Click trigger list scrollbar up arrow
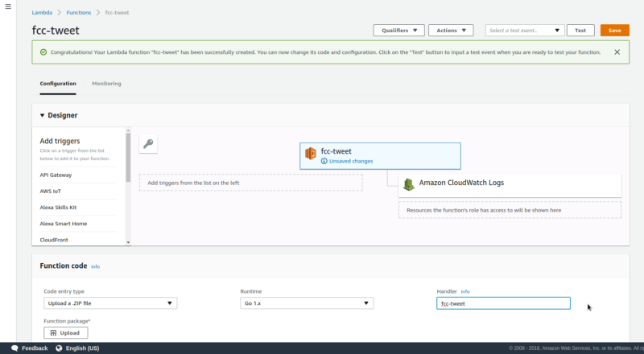644x354 pixels. coord(128,130)
